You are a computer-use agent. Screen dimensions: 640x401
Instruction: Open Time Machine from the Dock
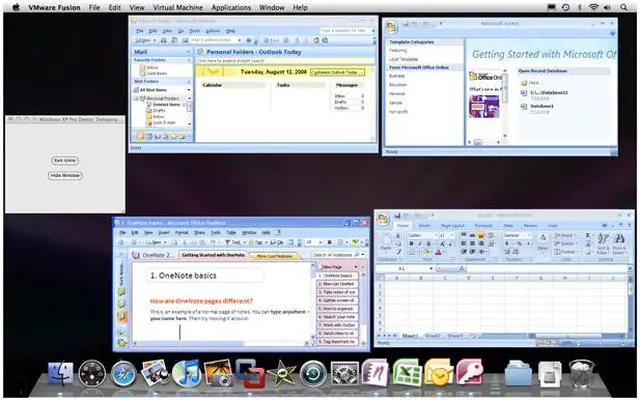pyautogui.click(x=313, y=374)
